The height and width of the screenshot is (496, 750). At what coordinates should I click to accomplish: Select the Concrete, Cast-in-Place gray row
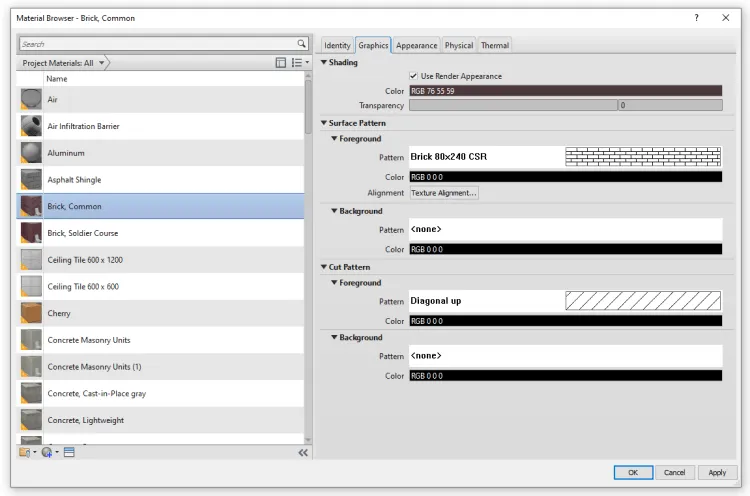point(160,394)
